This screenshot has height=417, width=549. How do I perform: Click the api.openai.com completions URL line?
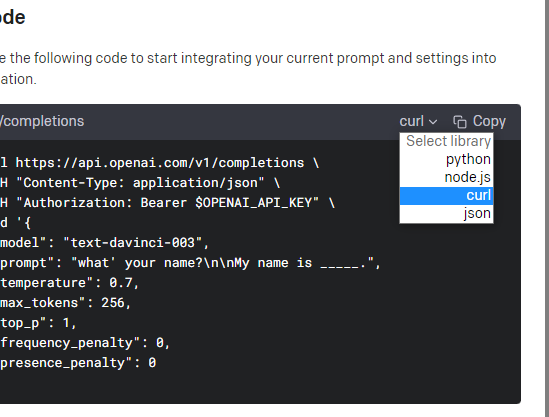pyautogui.click(x=160, y=163)
